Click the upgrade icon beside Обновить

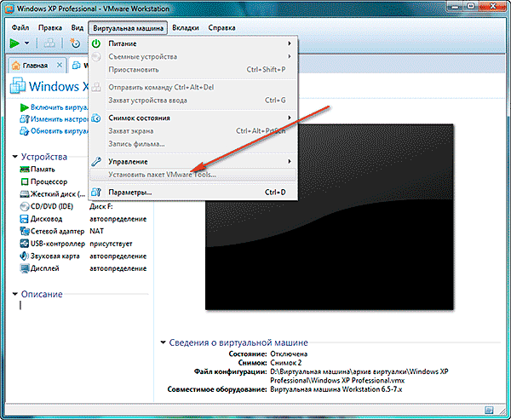click(x=25, y=131)
